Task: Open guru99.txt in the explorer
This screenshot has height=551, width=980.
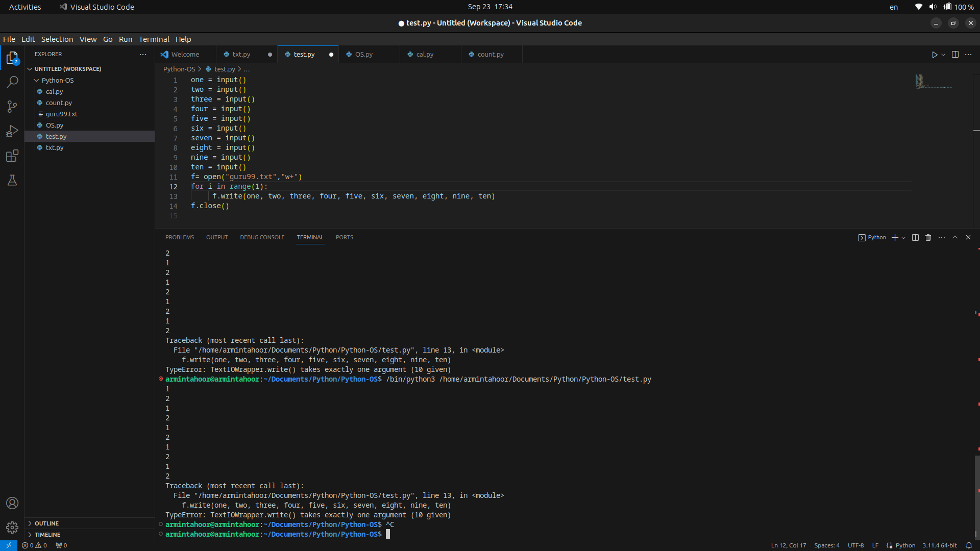Action: [61, 114]
